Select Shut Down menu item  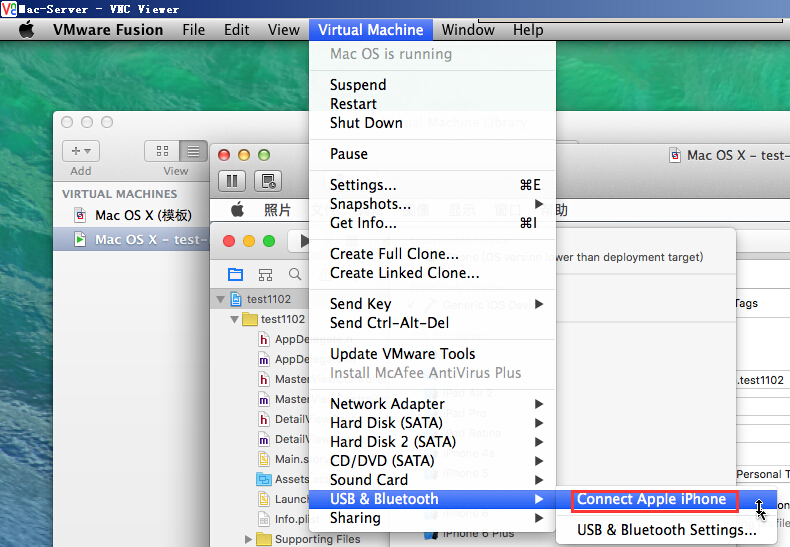432,123
